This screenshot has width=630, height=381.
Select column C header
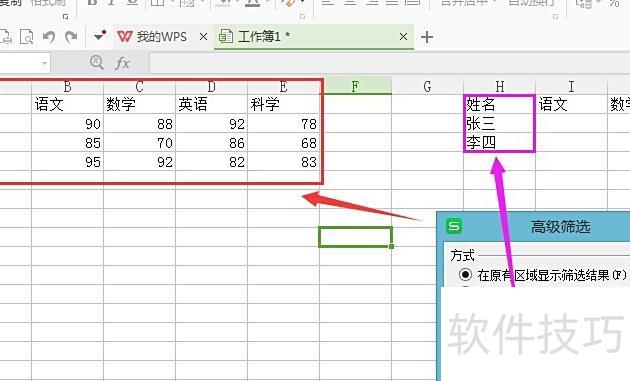click(x=139, y=86)
